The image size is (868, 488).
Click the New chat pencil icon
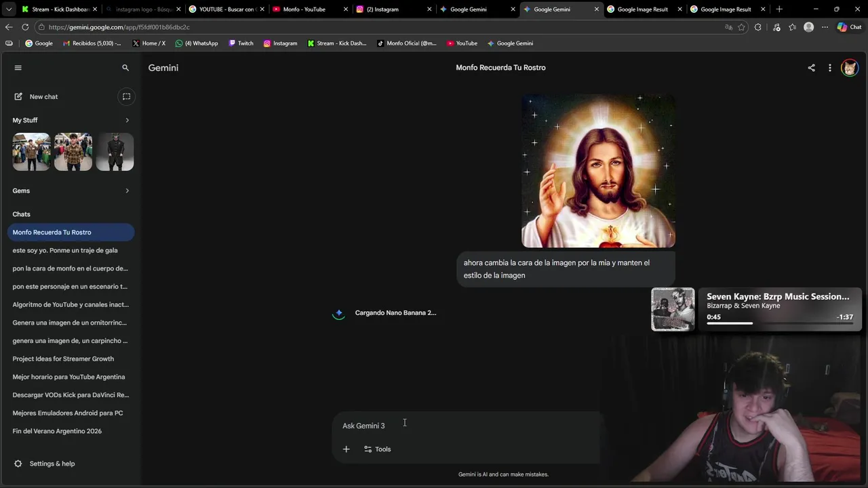[x=18, y=97]
